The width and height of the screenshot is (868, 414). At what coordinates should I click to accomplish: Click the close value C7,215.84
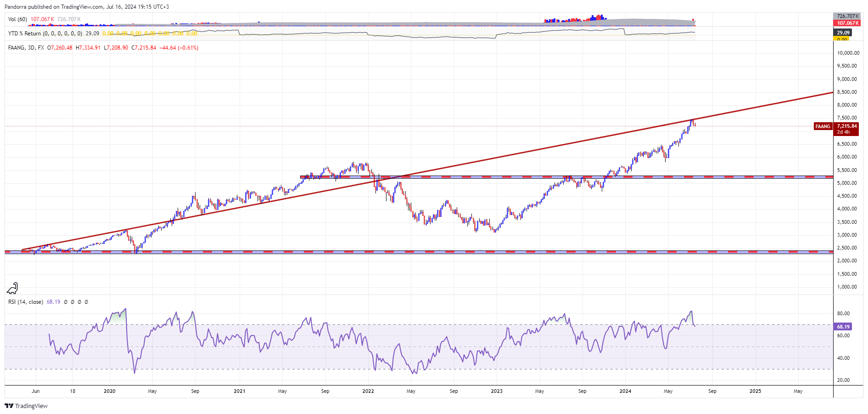tap(144, 48)
